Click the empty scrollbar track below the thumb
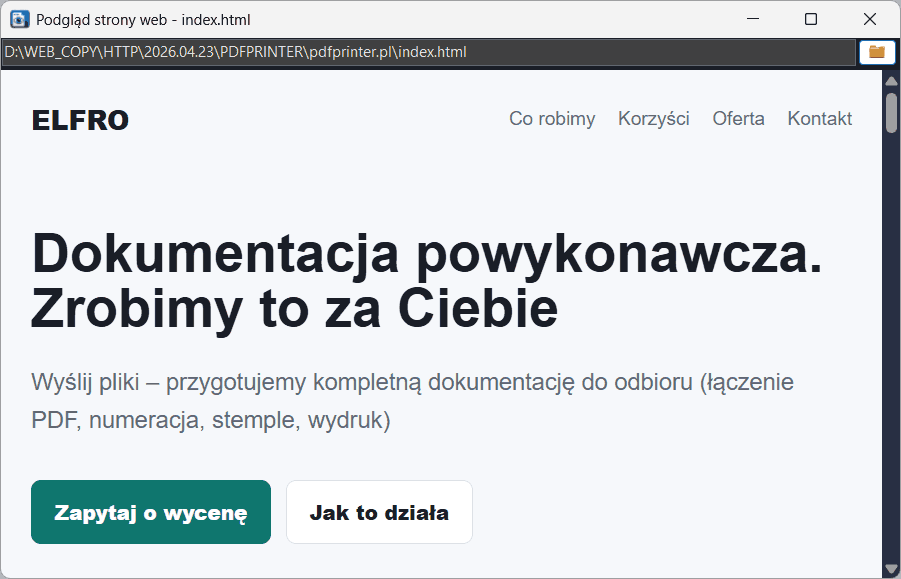 point(891,350)
